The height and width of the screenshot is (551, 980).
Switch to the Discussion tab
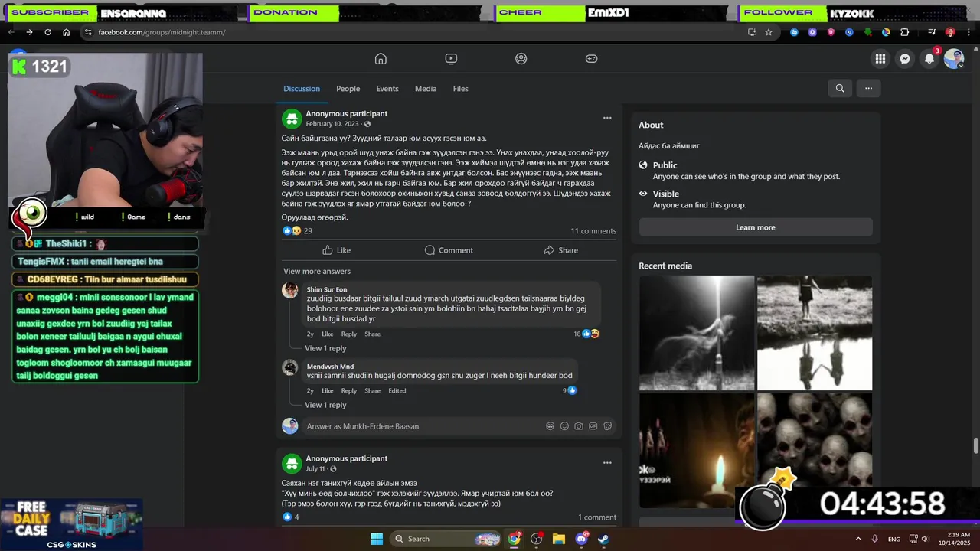click(302, 89)
